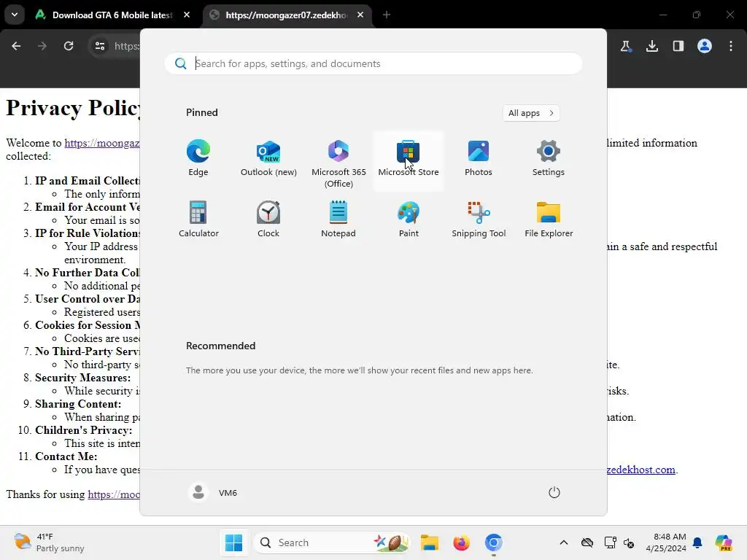Switch to Chrome on the taskbar
This screenshot has width=747, height=560.
[x=494, y=542]
